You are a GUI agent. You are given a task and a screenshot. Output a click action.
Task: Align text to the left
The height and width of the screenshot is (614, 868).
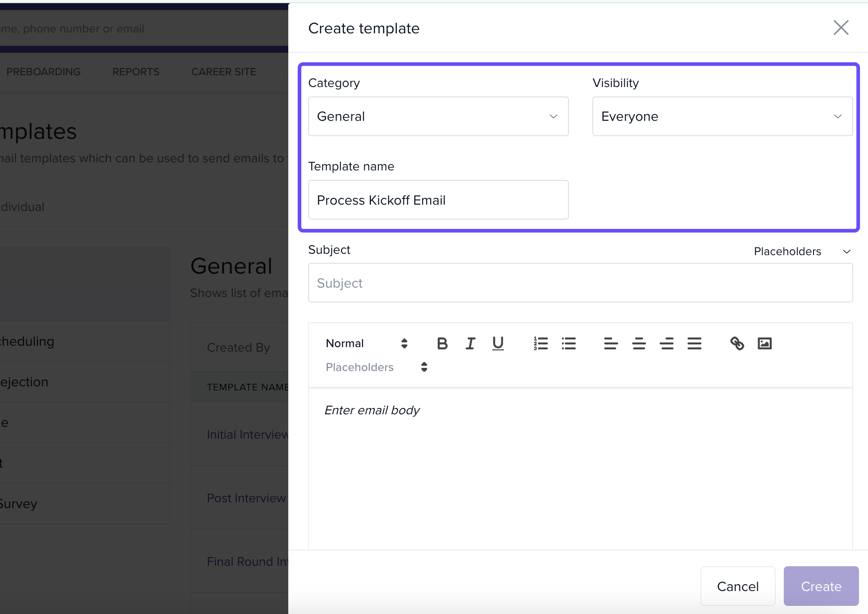pos(611,344)
